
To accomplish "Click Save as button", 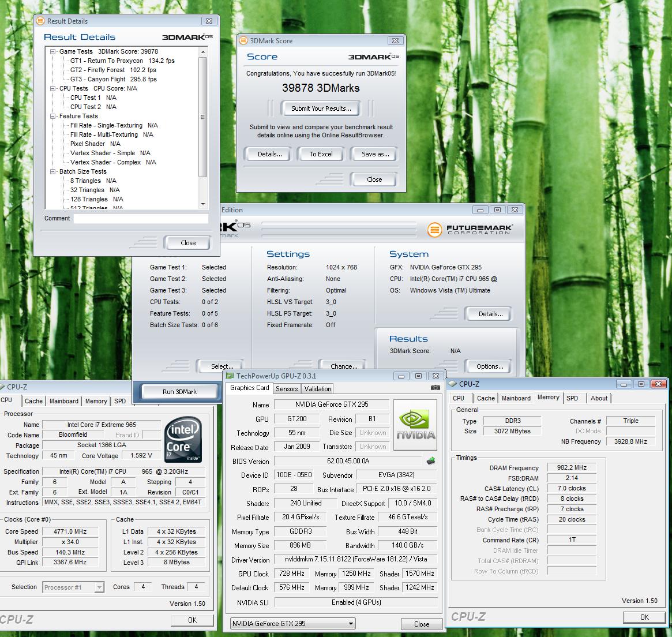I will pyautogui.click(x=375, y=154).
